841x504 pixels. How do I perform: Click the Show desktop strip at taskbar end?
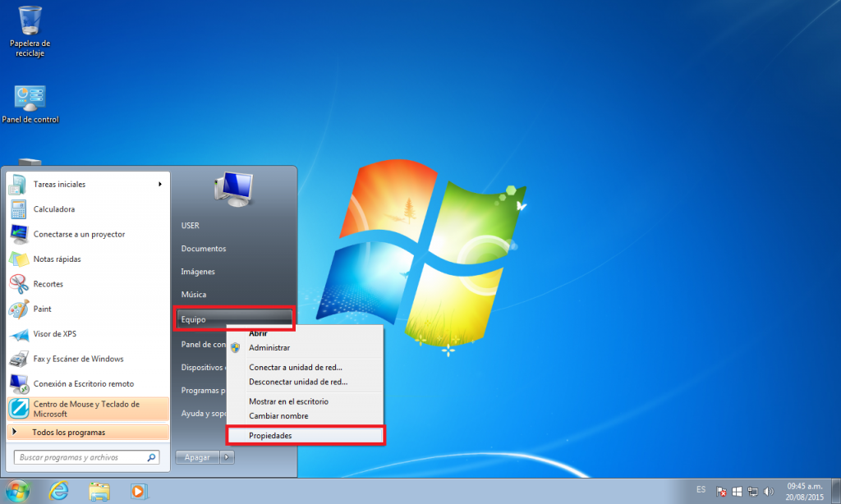(x=835, y=491)
